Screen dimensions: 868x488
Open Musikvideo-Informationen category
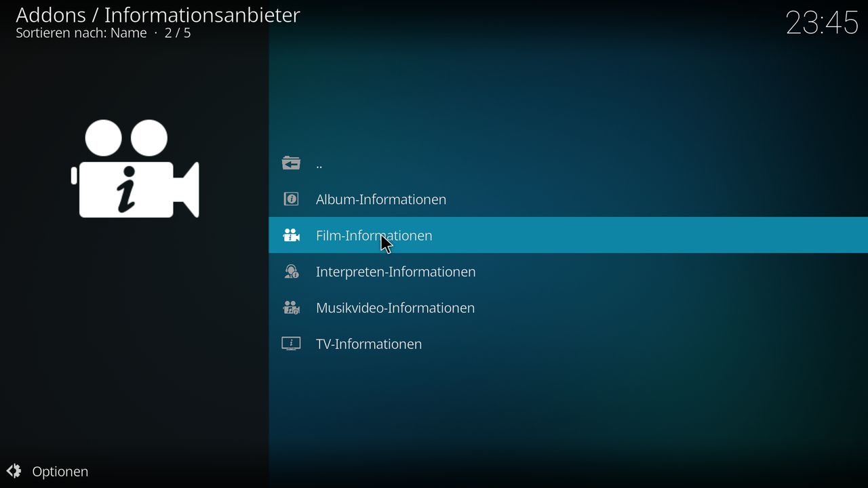point(568,308)
